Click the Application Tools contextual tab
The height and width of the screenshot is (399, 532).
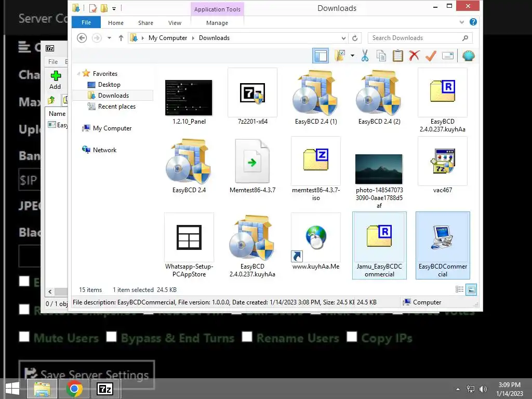tap(217, 9)
